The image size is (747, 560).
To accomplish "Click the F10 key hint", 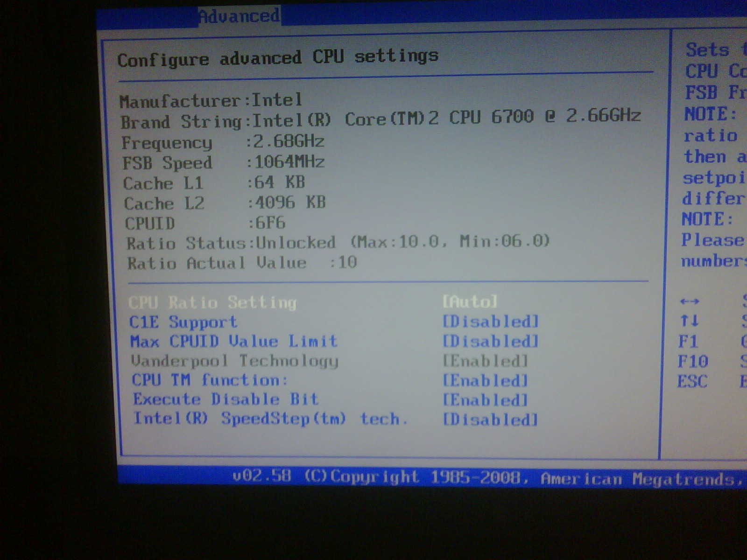I will [693, 361].
